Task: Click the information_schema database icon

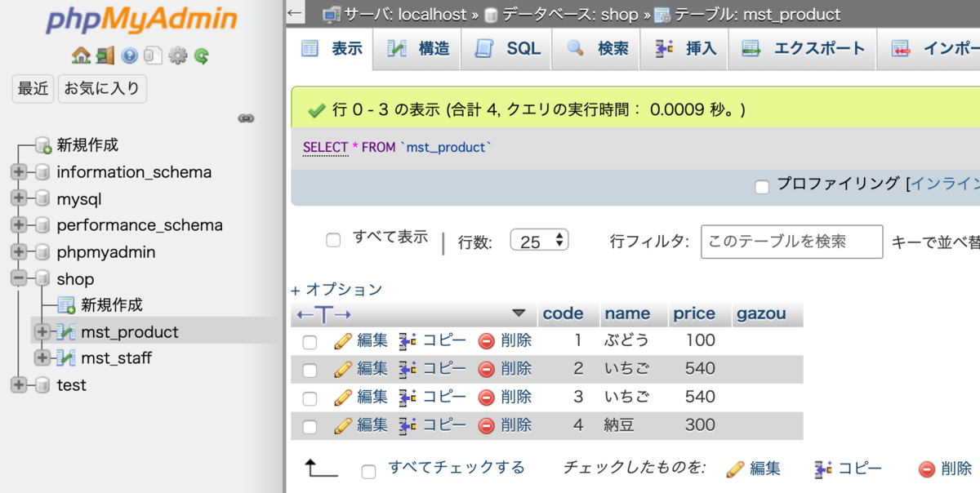Action: click(42, 172)
